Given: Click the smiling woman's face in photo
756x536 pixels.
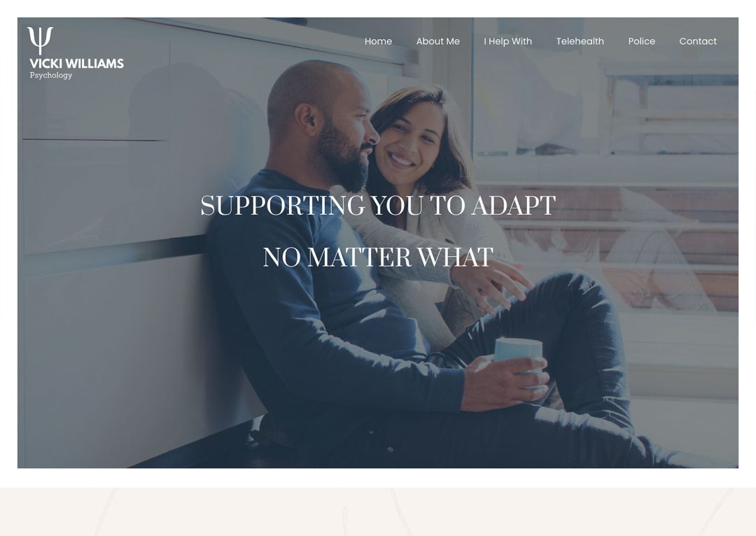Looking at the screenshot, I should tap(409, 140).
